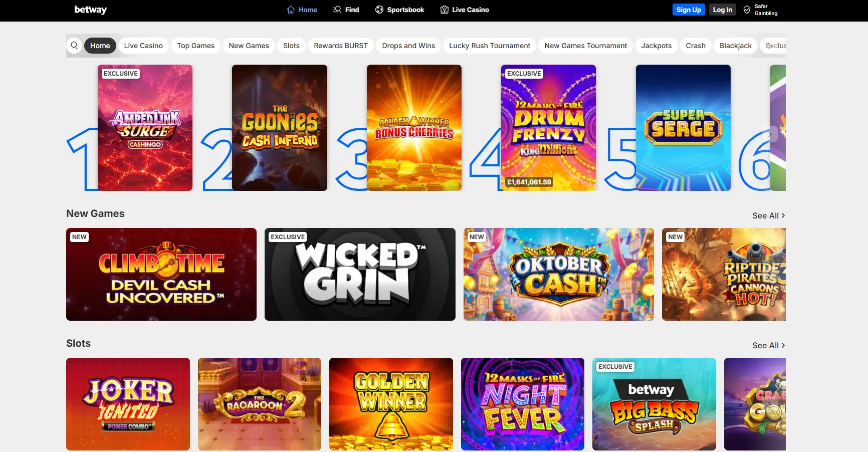The width and height of the screenshot is (868, 452).
Task: Launch betway Big Bass Splash slot
Action: 654,404
